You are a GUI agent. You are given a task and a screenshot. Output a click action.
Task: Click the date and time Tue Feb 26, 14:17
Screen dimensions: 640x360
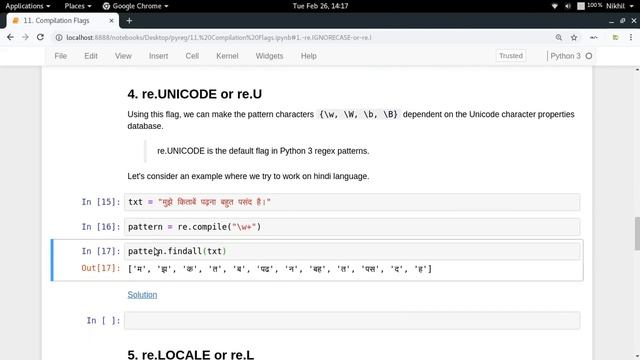320,6
